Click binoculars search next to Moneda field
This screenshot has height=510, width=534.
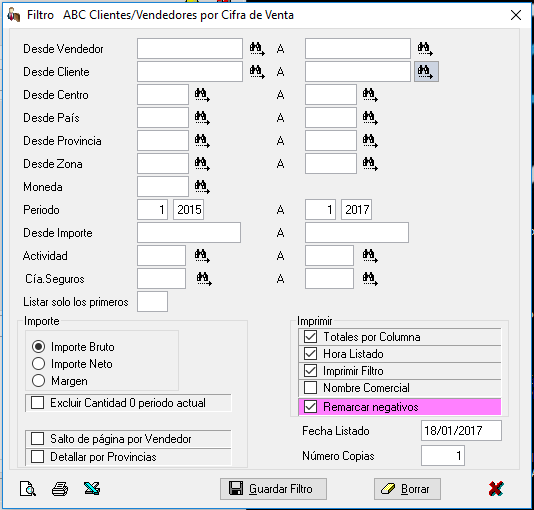pos(202,187)
